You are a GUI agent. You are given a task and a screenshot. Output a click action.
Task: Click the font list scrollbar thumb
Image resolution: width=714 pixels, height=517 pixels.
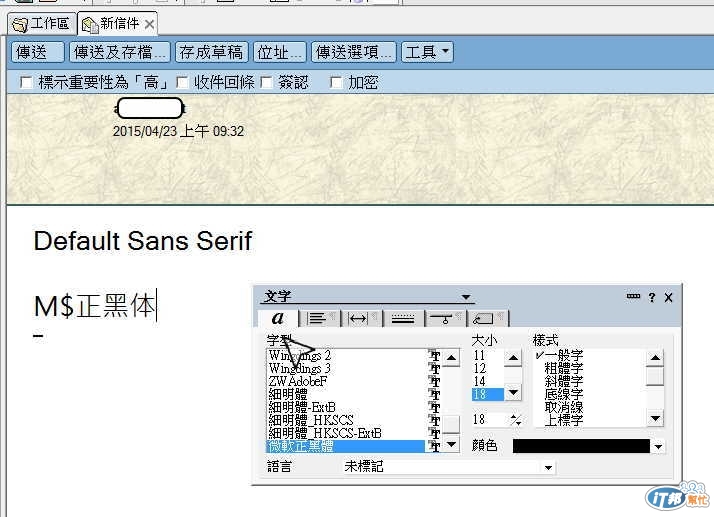click(x=451, y=425)
